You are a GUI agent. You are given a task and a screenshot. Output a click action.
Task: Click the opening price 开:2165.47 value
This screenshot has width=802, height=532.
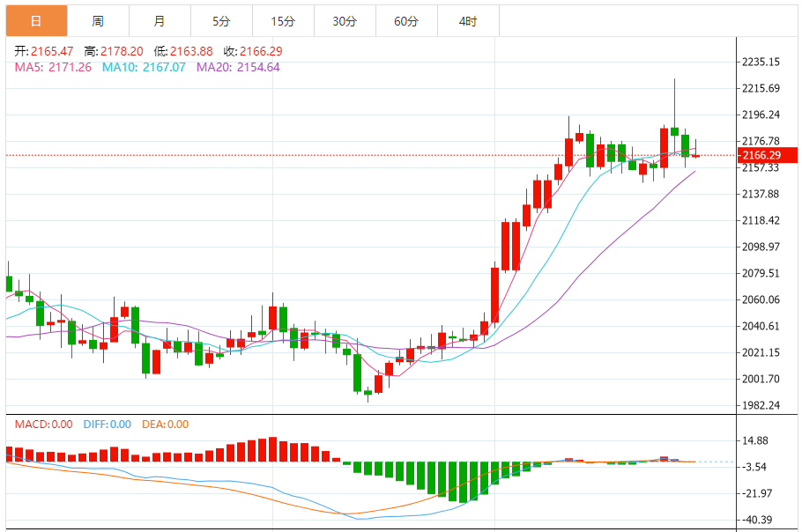click(x=44, y=51)
